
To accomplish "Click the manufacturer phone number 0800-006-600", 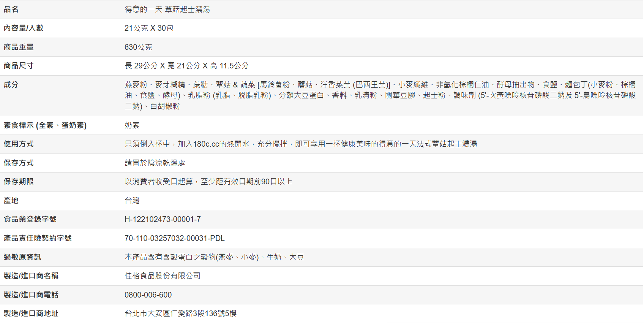I will pyautogui.click(x=148, y=295).
